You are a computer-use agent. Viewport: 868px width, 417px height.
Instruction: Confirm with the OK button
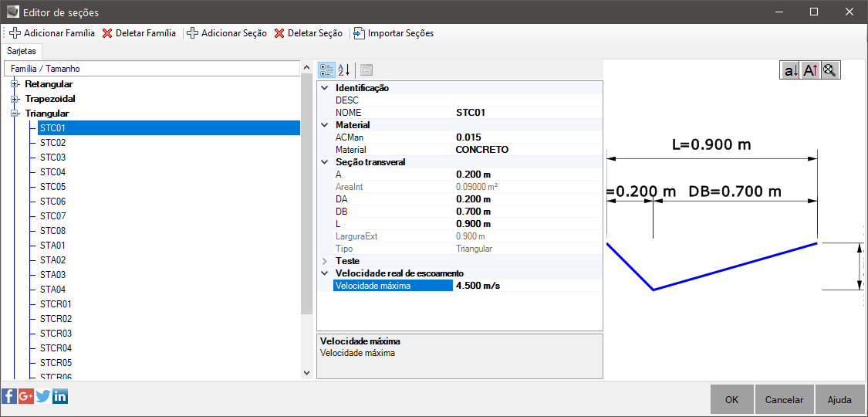[732, 400]
